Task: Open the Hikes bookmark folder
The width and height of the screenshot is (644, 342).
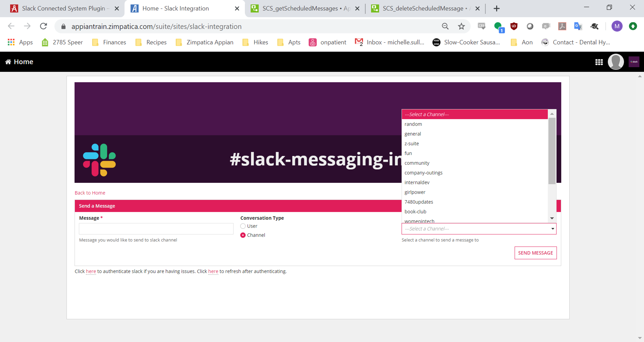Action: click(255, 42)
